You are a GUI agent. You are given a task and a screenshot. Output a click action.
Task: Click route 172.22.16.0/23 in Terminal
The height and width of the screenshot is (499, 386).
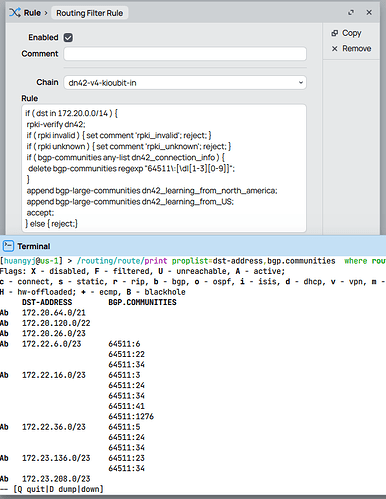pos(54,375)
